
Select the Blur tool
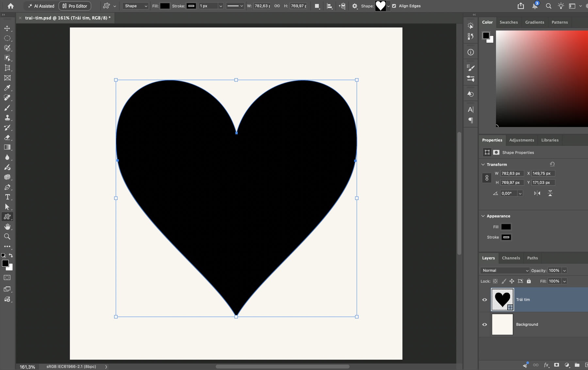7,157
